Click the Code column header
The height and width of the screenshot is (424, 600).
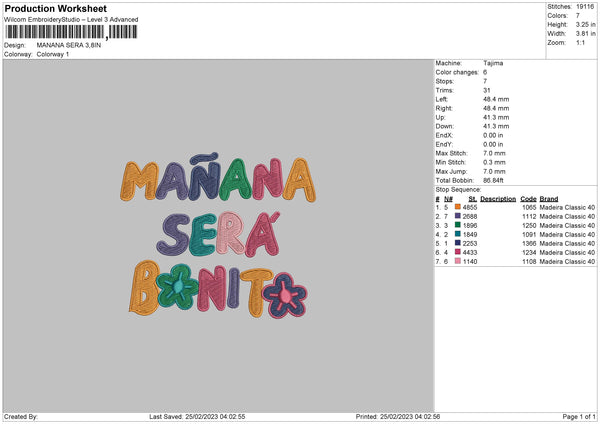pos(528,198)
